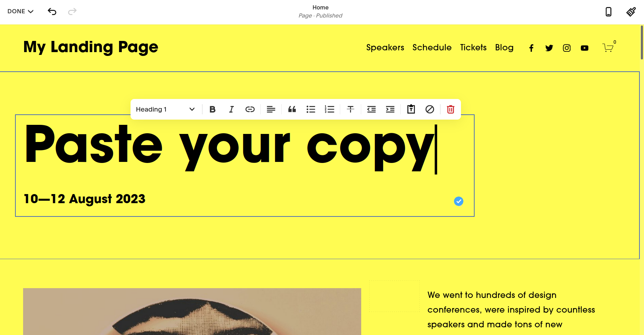Click the My Landing Page site title
Viewport: 644px width, 335px height.
coord(91,47)
